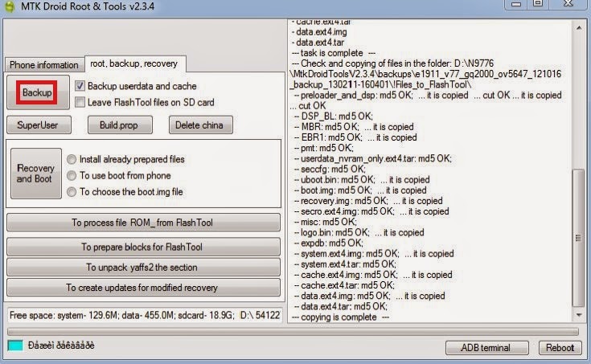Click the Reboot button
Image resolution: width=591 pixels, height=364 pixels.
click(x=560, y=347)
